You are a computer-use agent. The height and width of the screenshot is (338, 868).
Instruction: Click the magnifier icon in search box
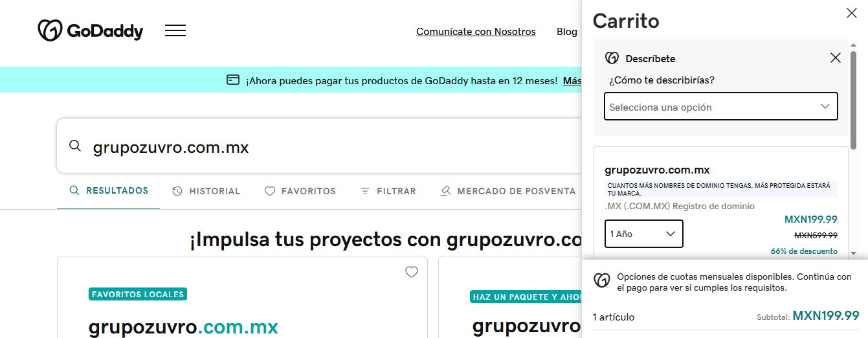[x=75, y=146]
